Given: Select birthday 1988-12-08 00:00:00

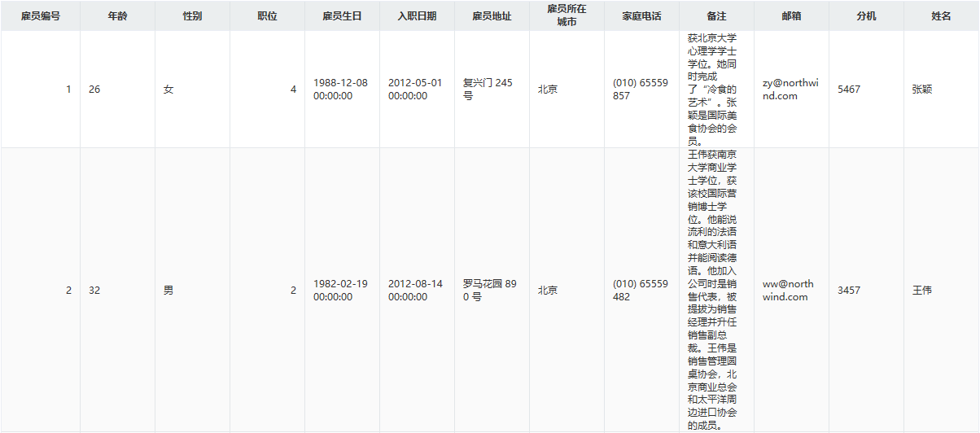Looking at the screenshot, I should click(x=342, y=90).
